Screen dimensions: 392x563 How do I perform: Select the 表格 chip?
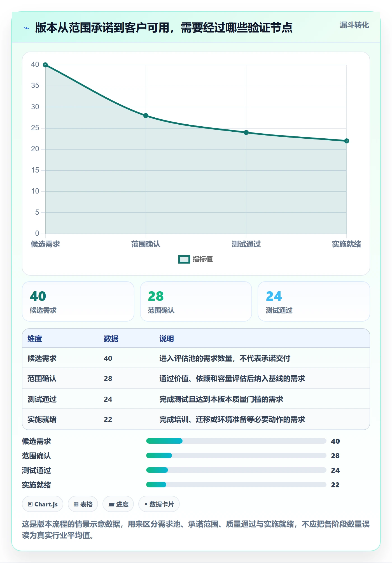click(83, 504)
